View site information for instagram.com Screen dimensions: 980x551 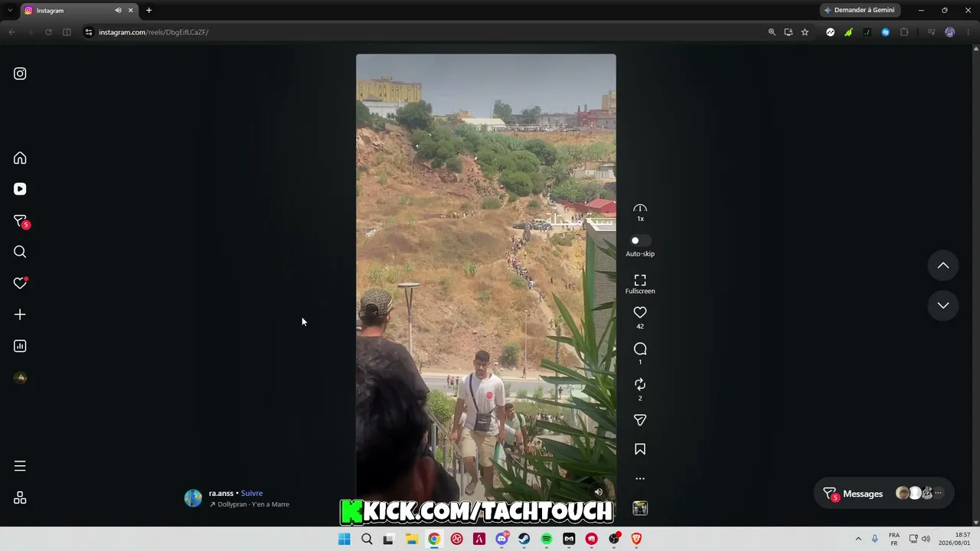pyautogui.click(x=89, y=32)
